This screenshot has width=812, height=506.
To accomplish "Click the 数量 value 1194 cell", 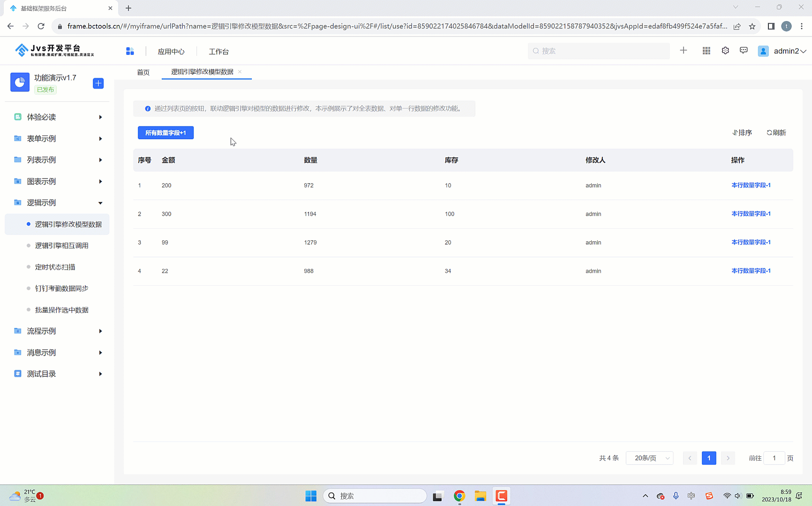I will tap(310, 214).
